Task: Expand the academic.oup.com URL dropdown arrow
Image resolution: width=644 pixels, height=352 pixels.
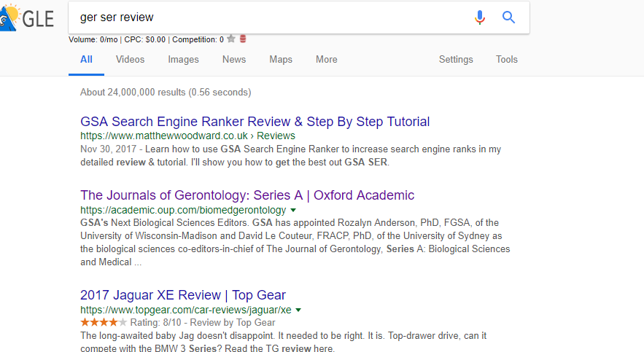Action: (293, 210)
